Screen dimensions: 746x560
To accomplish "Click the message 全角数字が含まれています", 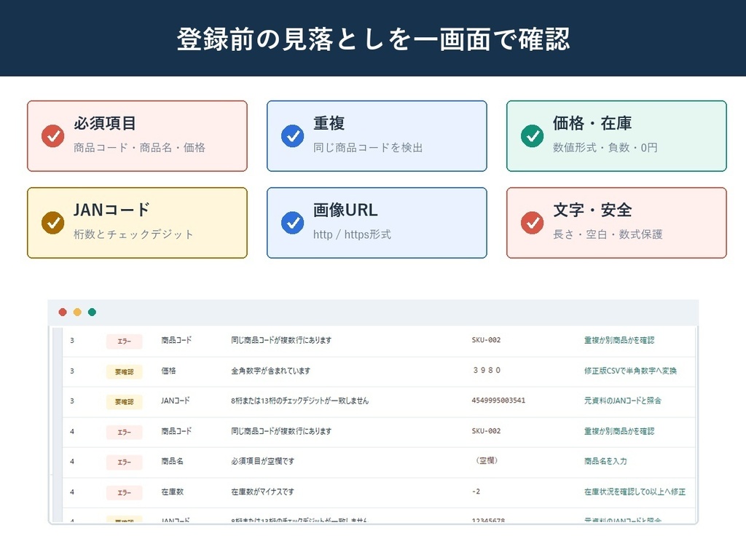I will click(270, 371).
